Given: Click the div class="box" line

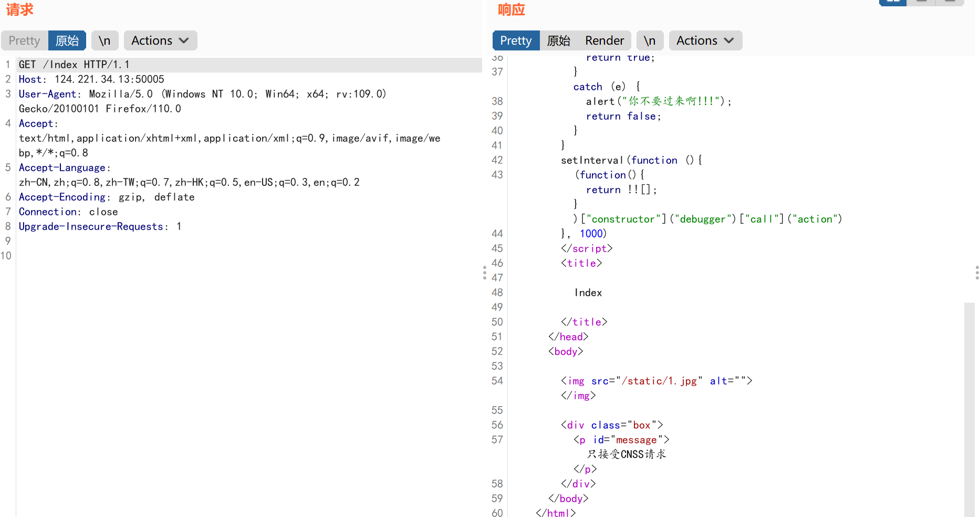Looking at the screenshot, I should tap(612, 425).
